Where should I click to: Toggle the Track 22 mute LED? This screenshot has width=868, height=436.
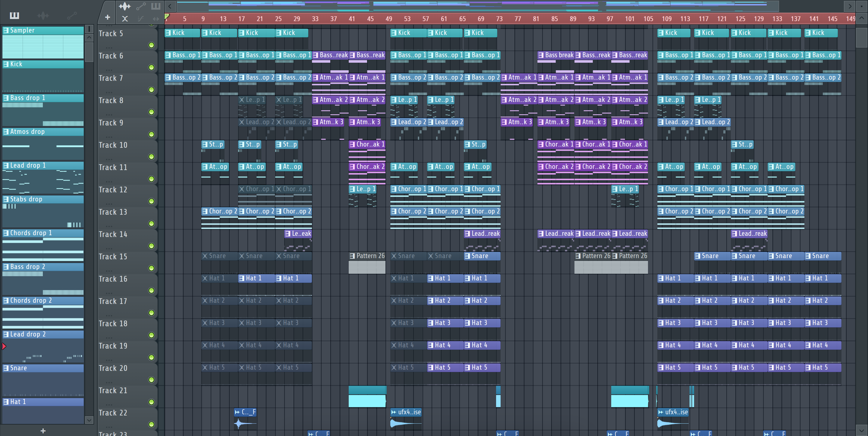[x=152, y=424]
